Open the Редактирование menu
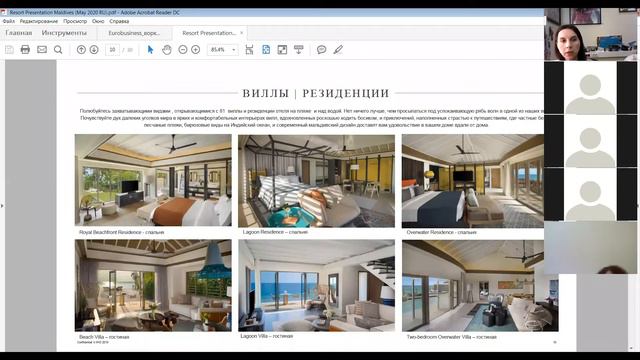The height and width of the screenshot is (360, 640). [39, 21]
